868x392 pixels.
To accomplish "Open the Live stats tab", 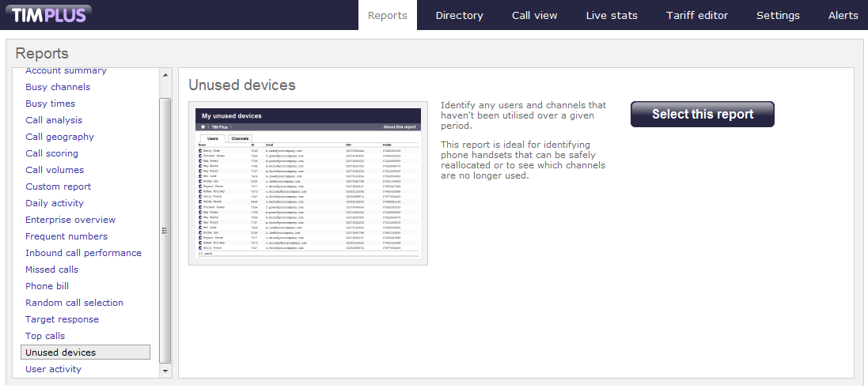I will coord(612,15).
